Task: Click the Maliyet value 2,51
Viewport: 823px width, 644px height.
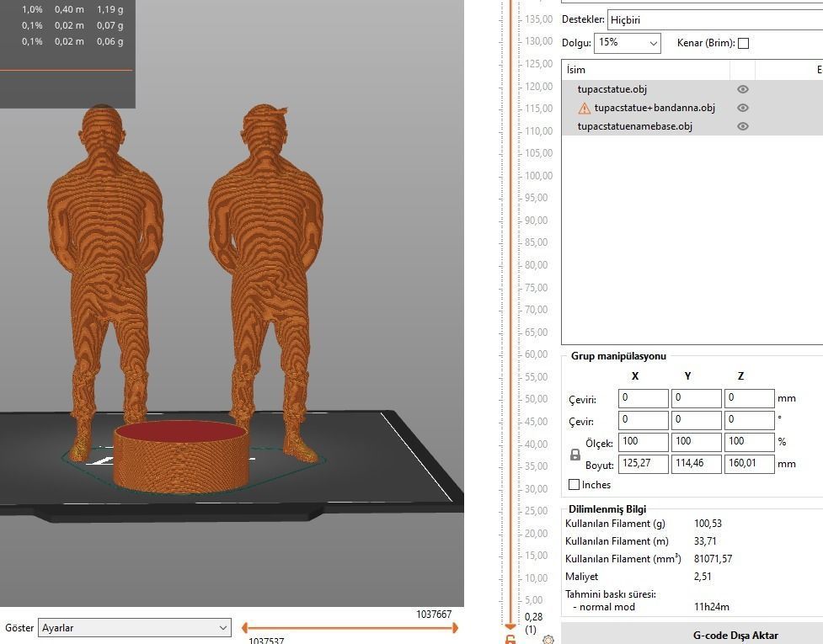Action: tap(703, 577)
